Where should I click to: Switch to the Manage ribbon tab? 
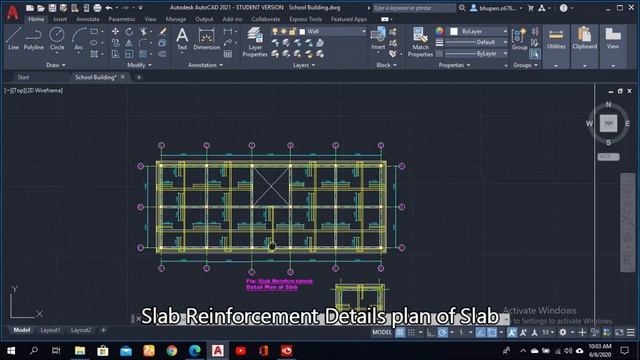coord(176,19)
